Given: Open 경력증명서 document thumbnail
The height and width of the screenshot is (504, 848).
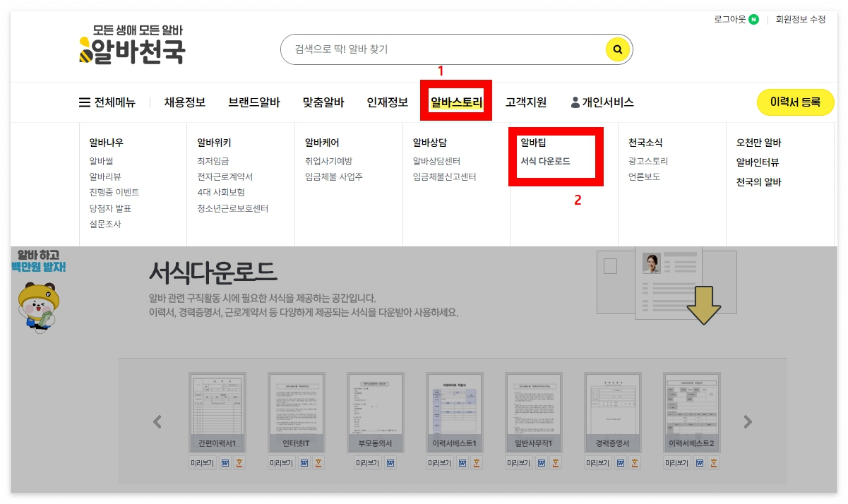Looking at the screenshot, I should [613, 413].
